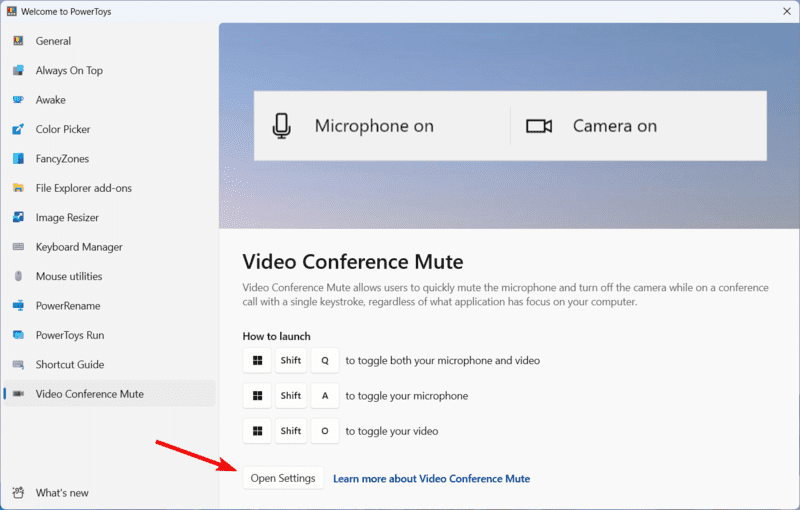Select Image Resizer entry
The image size is (800, 510).
tap(109, 217)
